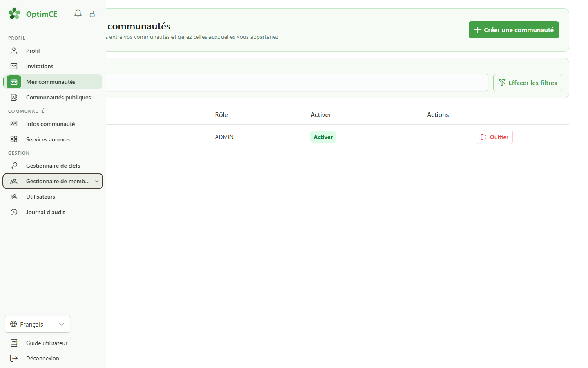This screenshot has height=368, width=588.
Task: Focus the community search input field
Action: 297,83
